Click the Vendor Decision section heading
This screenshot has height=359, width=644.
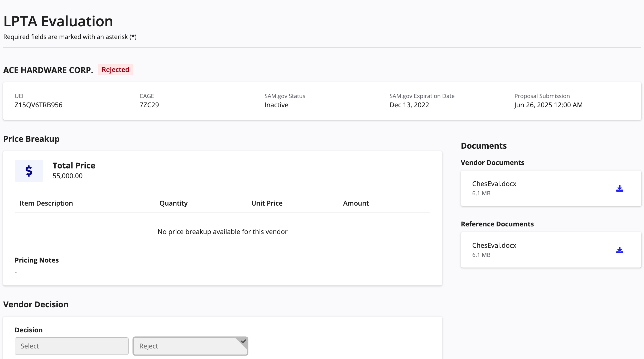click(36, 304)
